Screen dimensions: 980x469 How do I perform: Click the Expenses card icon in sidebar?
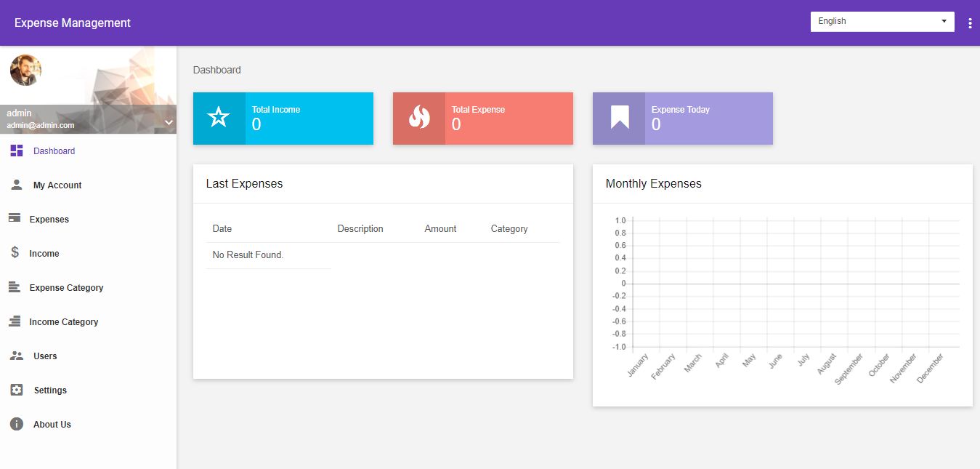click(x=15, y=218)
